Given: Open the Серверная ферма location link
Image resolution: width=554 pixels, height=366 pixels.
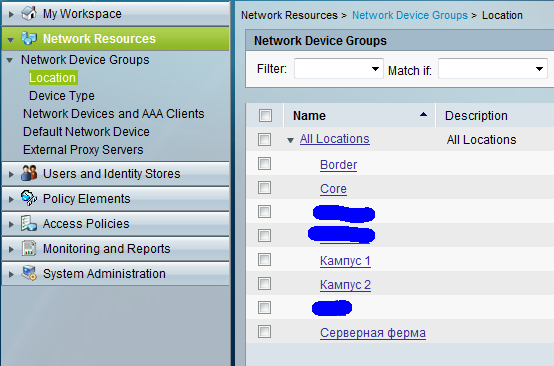Looking at the screenshot, I should (x=373, y=333).
